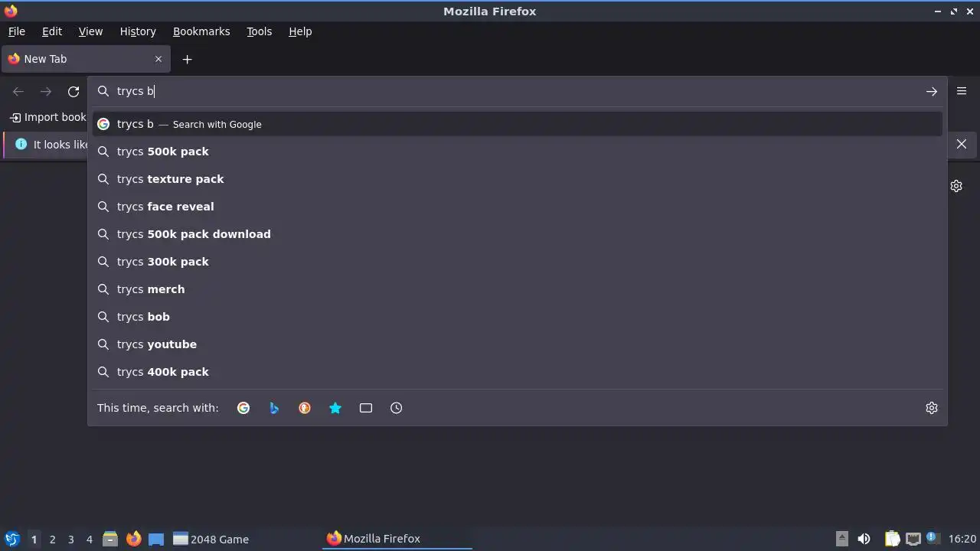This screenshot has height=551, width=980.
Task: Search bookmarks using star icon
Action: coord(335,408)
